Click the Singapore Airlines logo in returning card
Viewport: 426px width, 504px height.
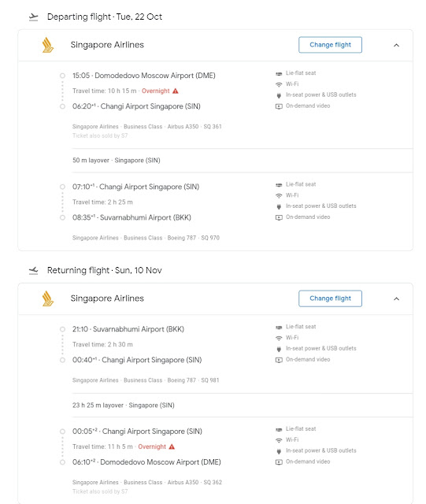pyautogui.click(x=47, y=298)
